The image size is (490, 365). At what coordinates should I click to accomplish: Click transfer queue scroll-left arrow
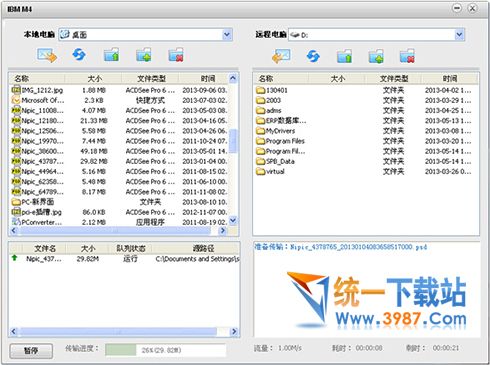point(14,331)
